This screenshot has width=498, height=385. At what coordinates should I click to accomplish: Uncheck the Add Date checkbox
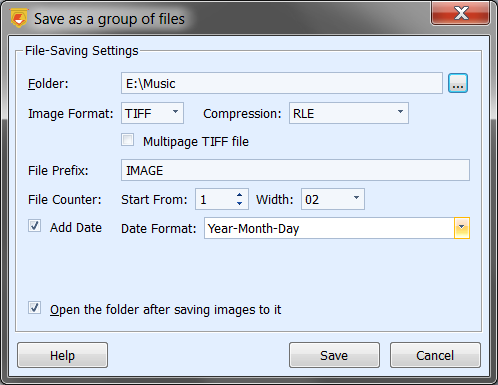pos(34,226)
